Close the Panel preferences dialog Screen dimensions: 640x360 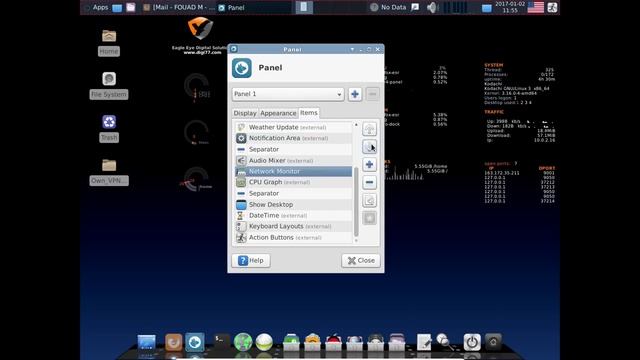pyautogui.click(x=361, y=260)
